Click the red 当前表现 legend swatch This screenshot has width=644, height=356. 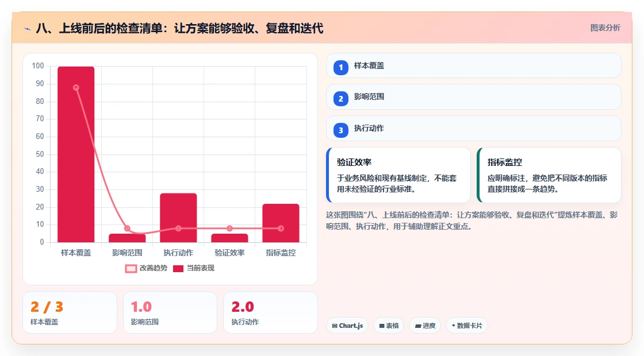178,269
